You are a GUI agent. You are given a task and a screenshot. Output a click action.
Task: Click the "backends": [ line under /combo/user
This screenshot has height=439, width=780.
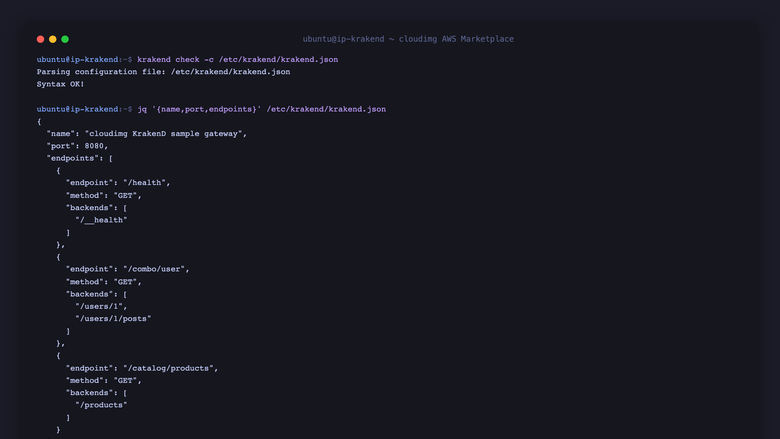[97, 294]
